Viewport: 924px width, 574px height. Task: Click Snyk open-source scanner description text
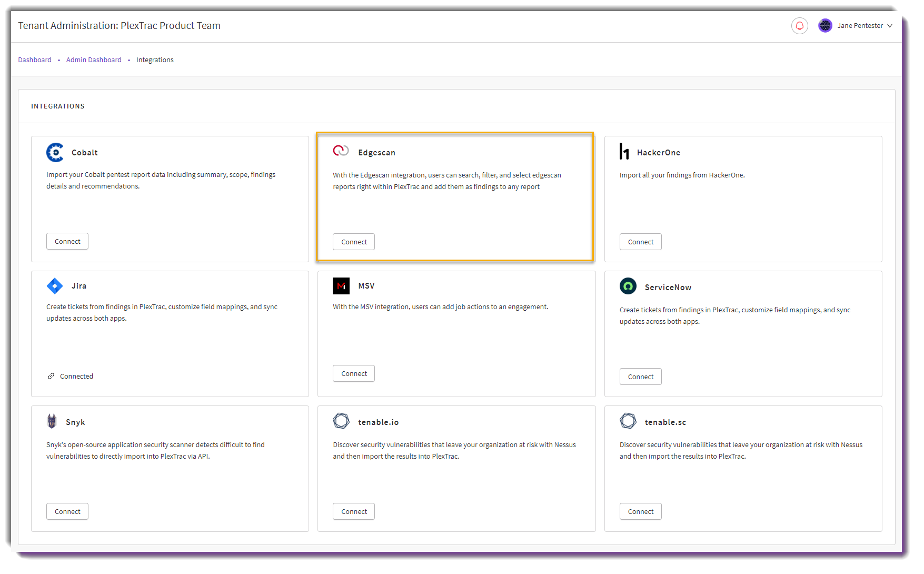[156, 450]
